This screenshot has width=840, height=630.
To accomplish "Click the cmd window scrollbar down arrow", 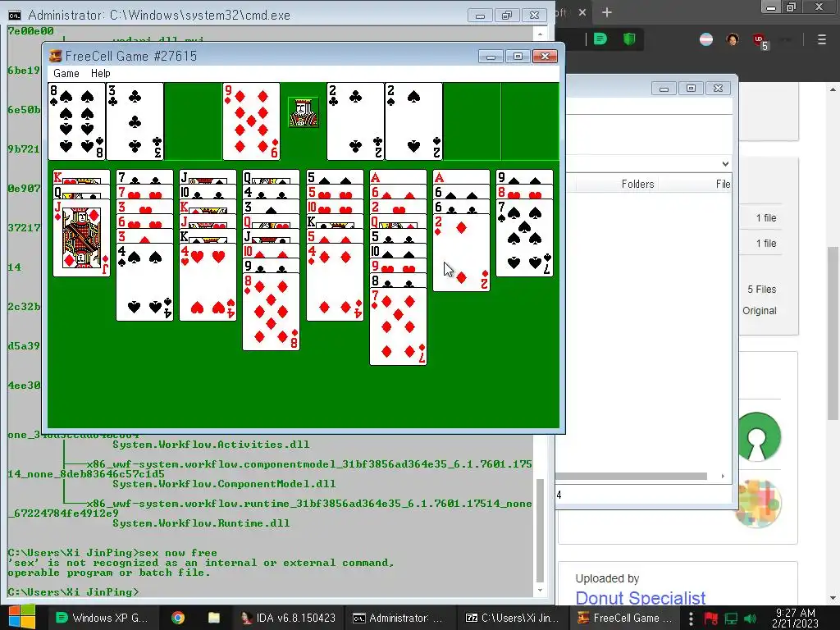I will pyautogui.click(x=540, y=590).
